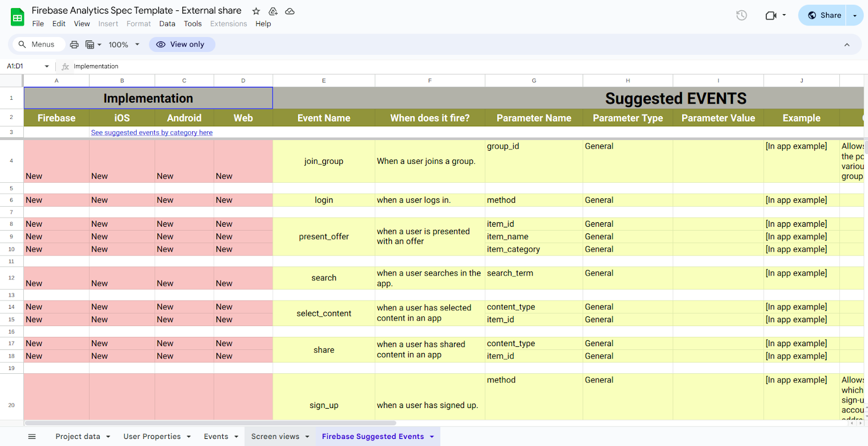Select the When does it fire? heading
The image size is (868, 446).
point(430,118)
